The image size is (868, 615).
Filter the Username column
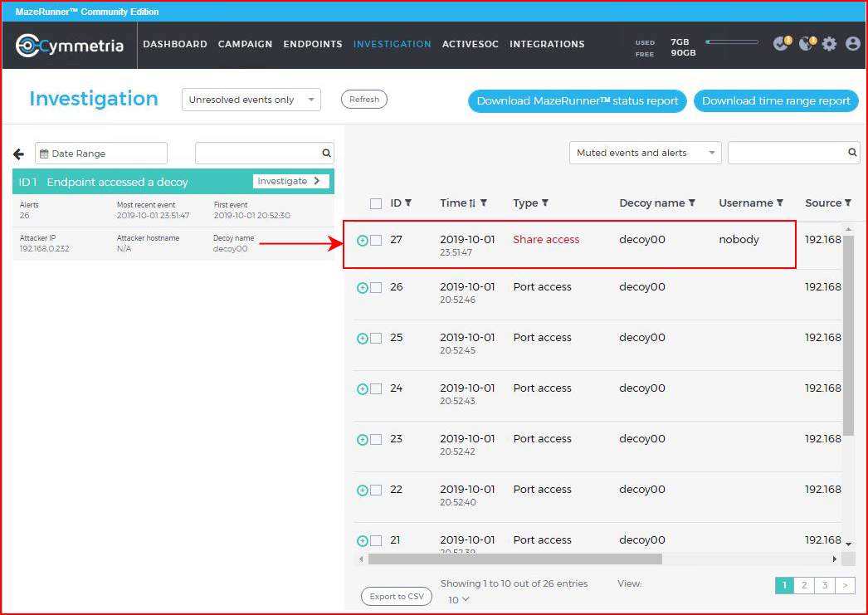coord(780,203)
